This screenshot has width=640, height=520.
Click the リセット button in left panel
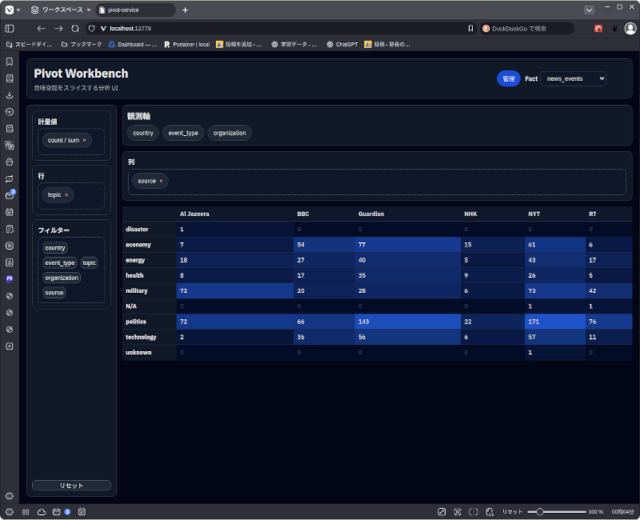click(x=71, y=486)
